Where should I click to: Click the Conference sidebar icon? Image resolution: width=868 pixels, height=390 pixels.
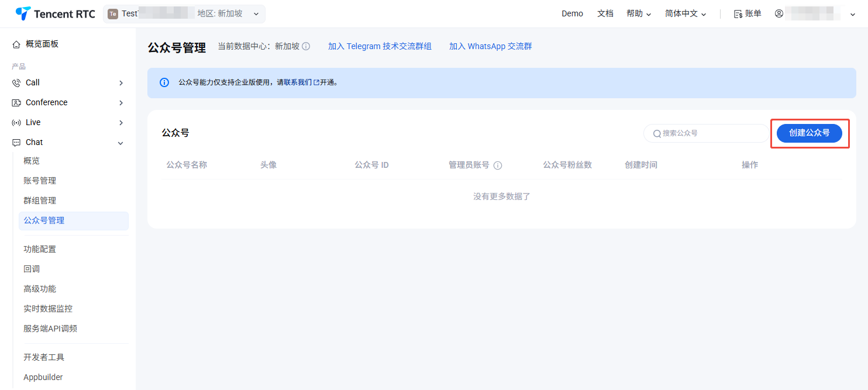click(16, 103)
